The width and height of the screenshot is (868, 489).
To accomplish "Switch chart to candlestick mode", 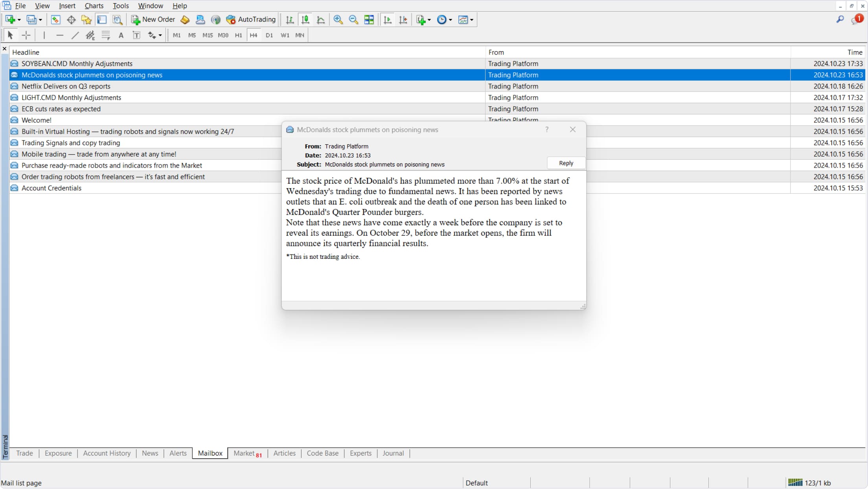I will pos(305,20).
